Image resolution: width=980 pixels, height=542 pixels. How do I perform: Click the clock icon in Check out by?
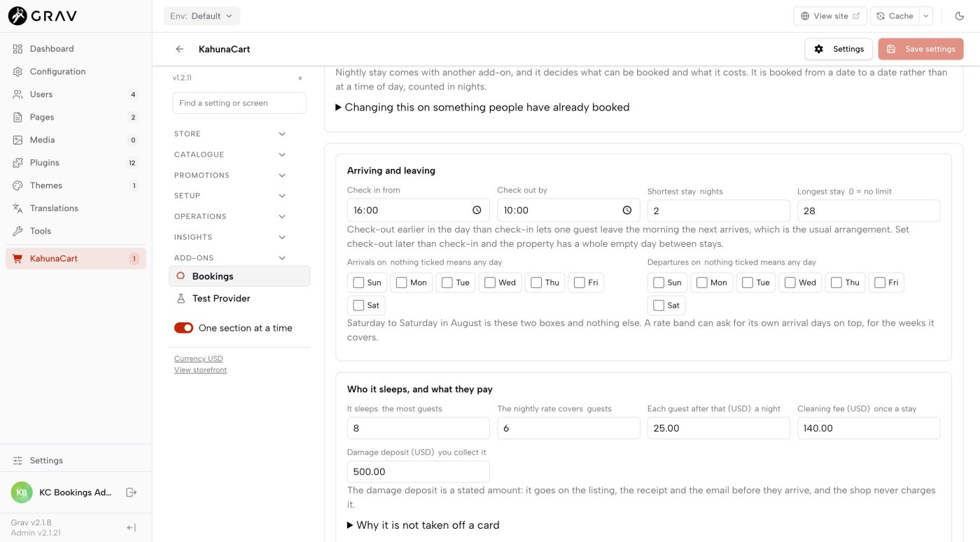tap(626, 211)
